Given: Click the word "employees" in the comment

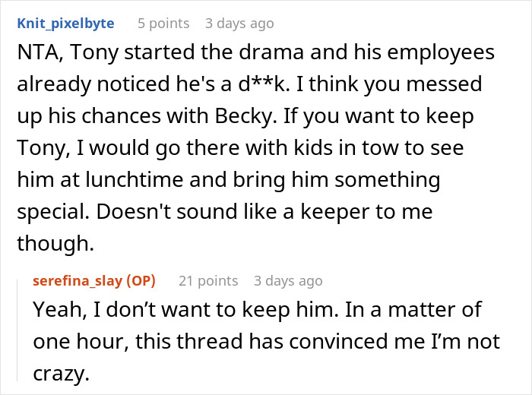Looking at the screenshot, I should point(441,53).
